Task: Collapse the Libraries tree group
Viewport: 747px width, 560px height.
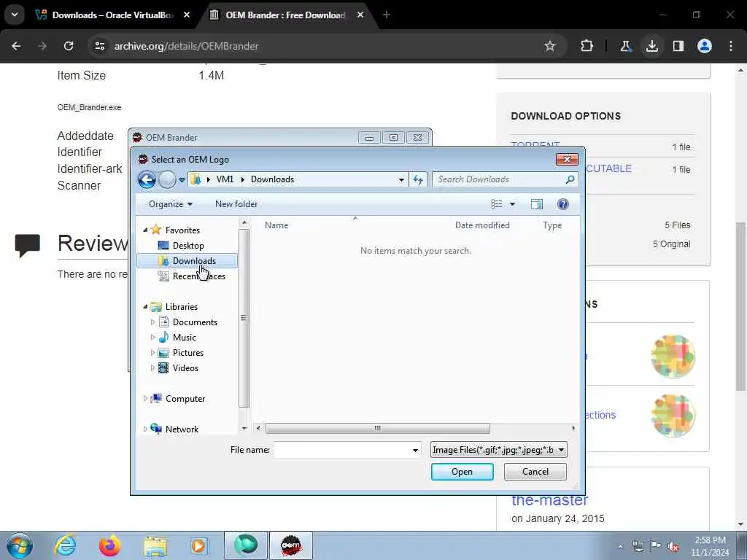Action: [145, 307]
